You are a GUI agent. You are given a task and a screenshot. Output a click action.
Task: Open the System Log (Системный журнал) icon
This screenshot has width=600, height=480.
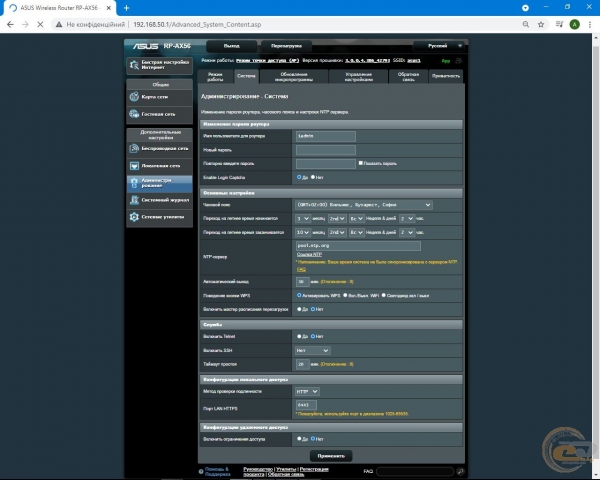[x=134, y=200]
